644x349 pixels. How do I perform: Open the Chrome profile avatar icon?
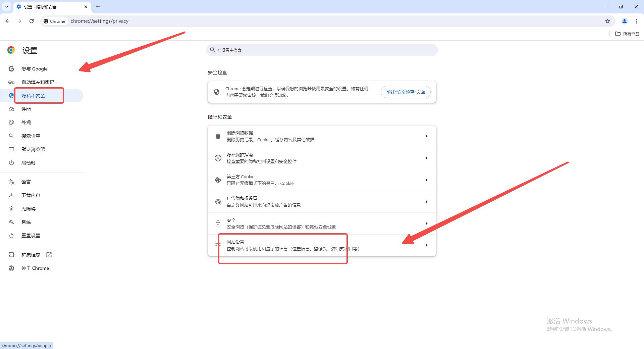coord(625,21)
